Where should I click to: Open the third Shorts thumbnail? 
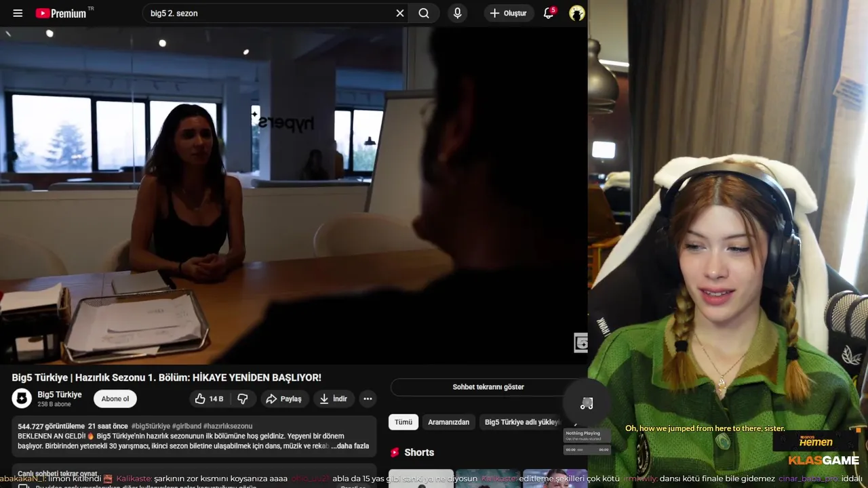(x=555, y=479)
